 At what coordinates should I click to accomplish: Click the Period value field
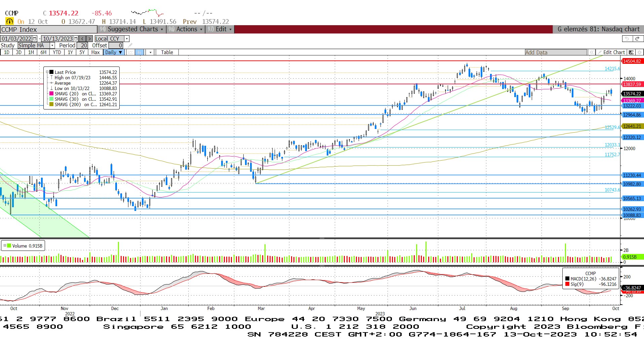pos(82,45)
